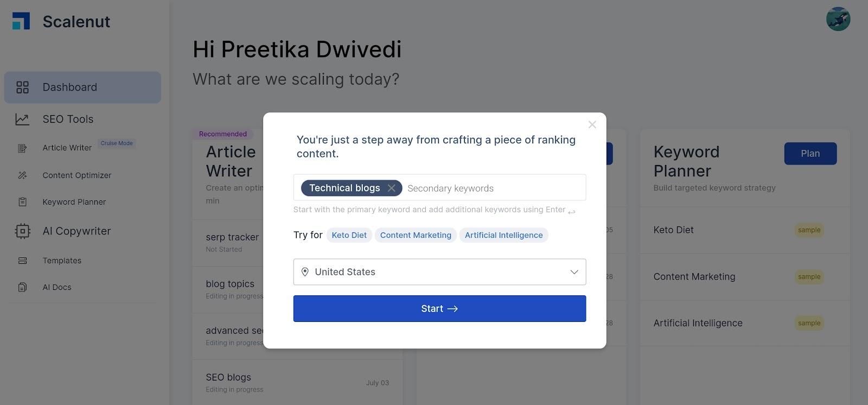
Task: Open the user profile avatar menu
Action: 838,19
